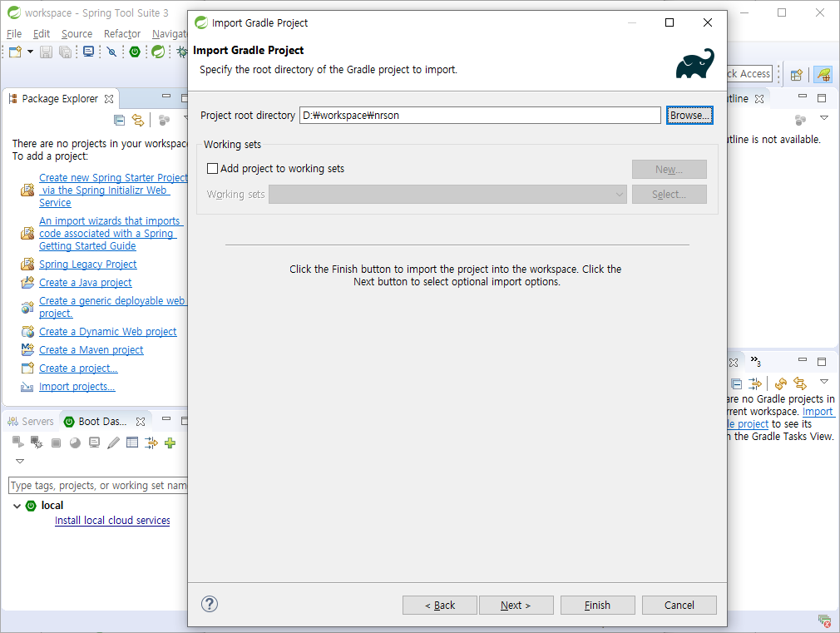Click Finish to import the Gradle project
The width and height of the screenshot is (840, 633).
(597, 605)
